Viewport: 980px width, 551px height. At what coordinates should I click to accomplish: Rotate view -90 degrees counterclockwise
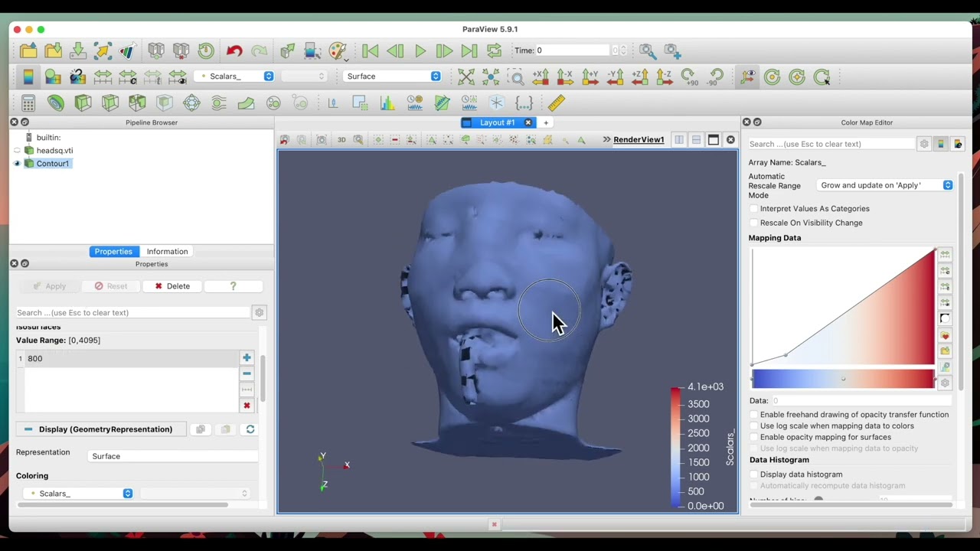[715, 77]
